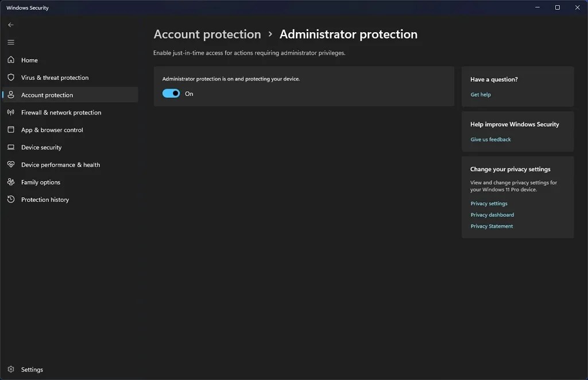This screenshot has height=380, width=588.
Task: Click the Windows Security title bar text
Action: [x=28, y=7]
